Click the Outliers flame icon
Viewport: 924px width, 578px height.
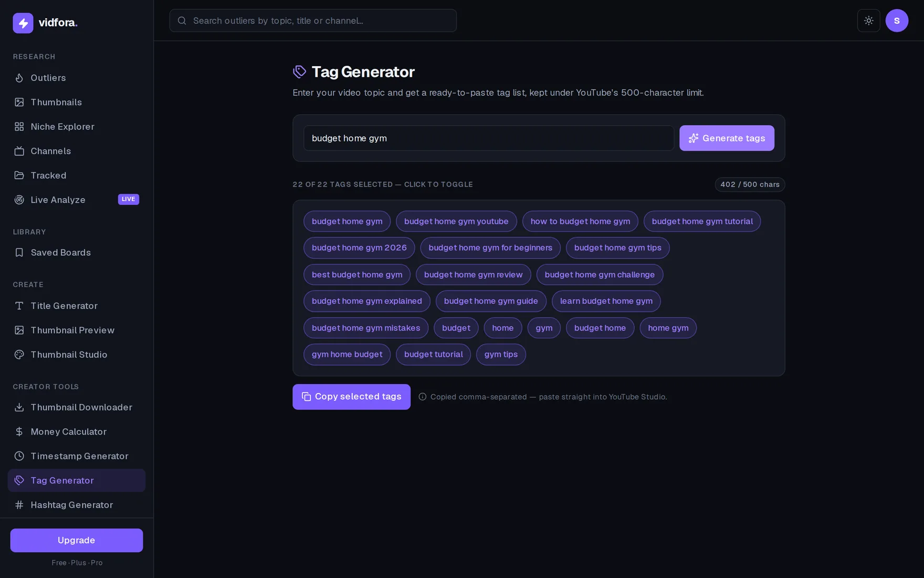(19, 78)
